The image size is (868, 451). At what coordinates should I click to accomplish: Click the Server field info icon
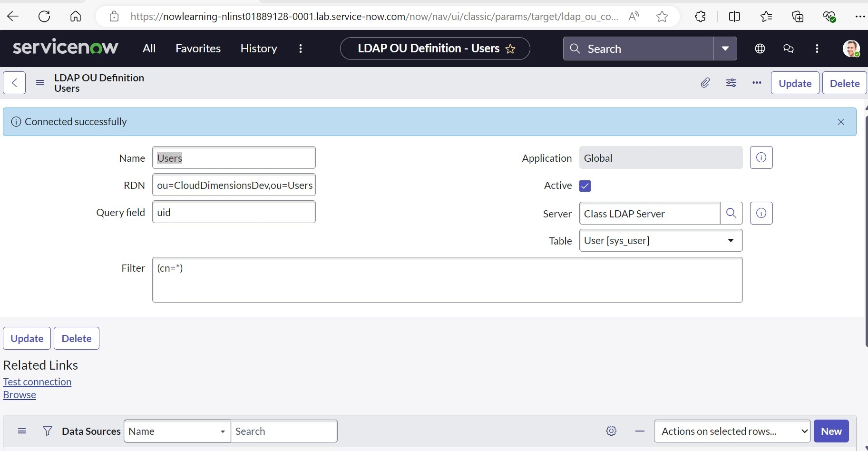(762, 213)
